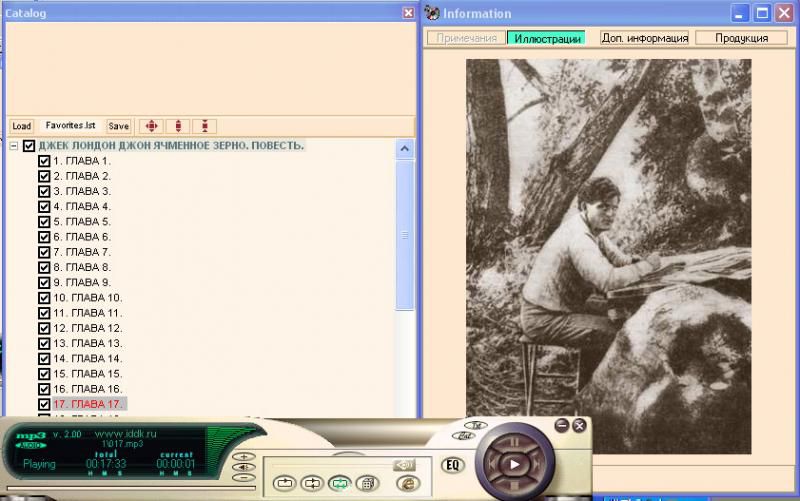This screenshot has height=501, width=800.
Task: Click the Load button
Action: click(x=22, y=126)
